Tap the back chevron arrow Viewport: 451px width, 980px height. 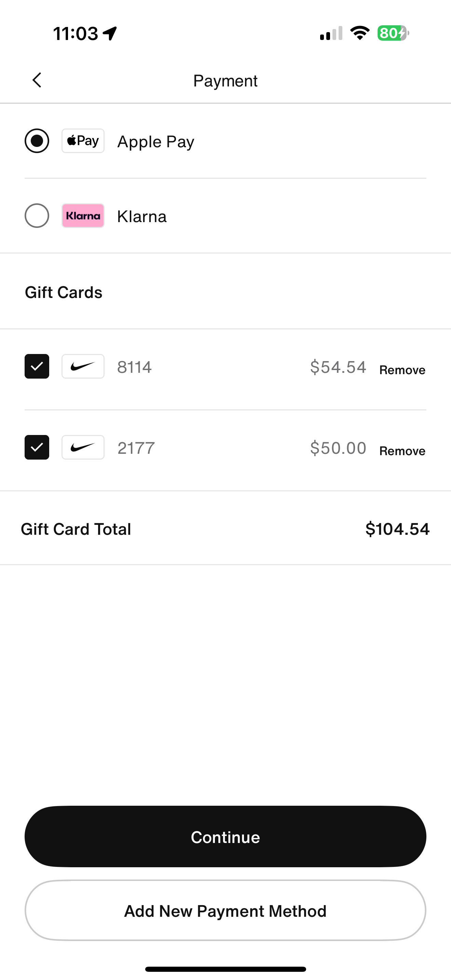point(37,80)
